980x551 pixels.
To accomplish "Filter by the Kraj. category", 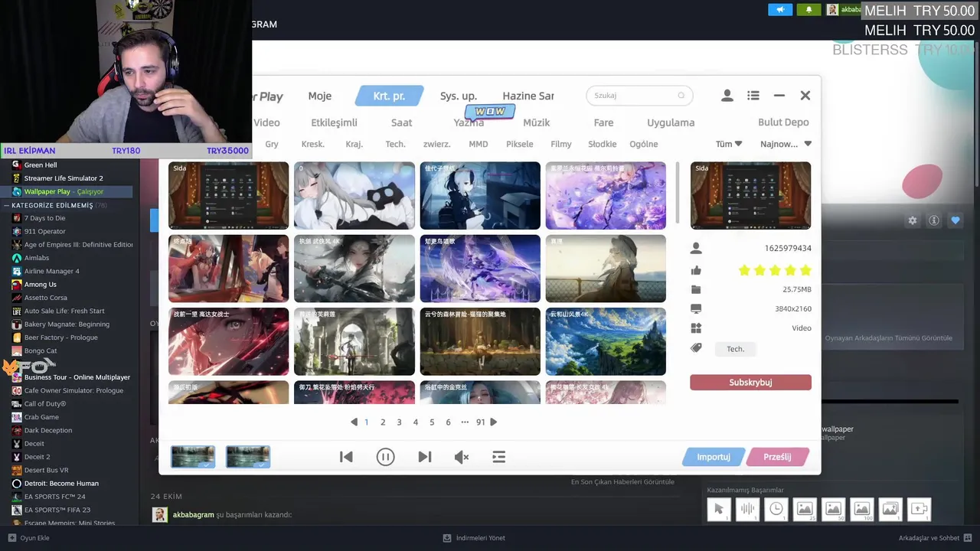I will [x=354, y=144].
